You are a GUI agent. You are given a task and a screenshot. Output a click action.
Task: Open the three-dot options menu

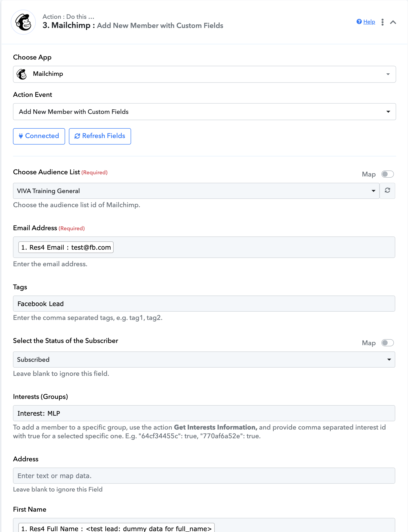click(x=382, y=22)
